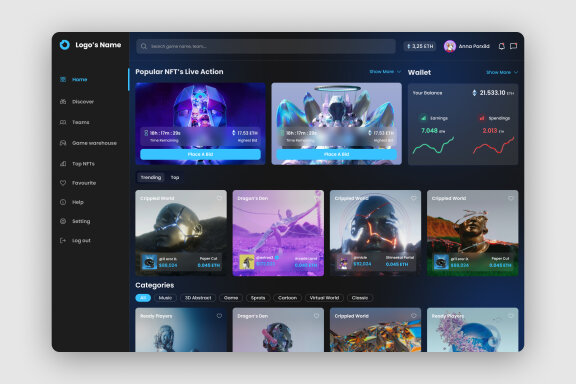This screenshot has height=384, width=576.
Task: Click the Categories heading
Action: [154, 285]
